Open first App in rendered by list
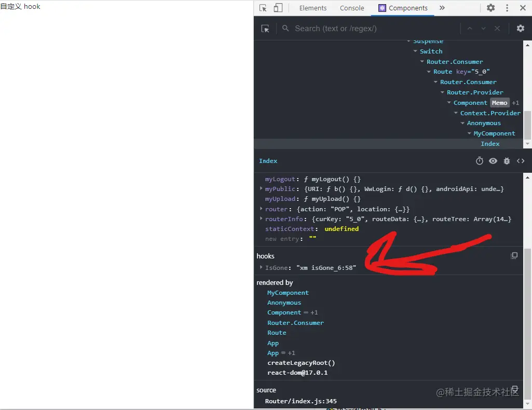The height and width of the screenshot is (410, 532). click(273, 343)
